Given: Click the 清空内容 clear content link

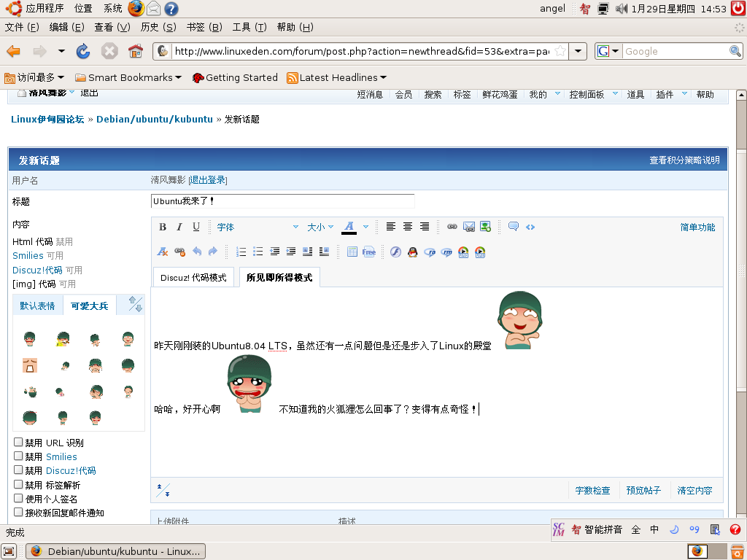Looking at the screenshot, I should pos(694,491).
